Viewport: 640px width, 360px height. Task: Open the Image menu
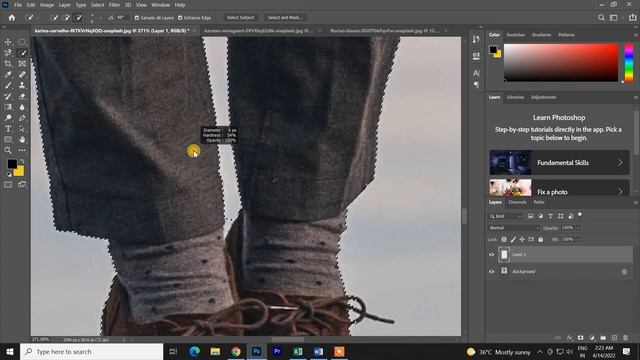[x=47, y=5]
